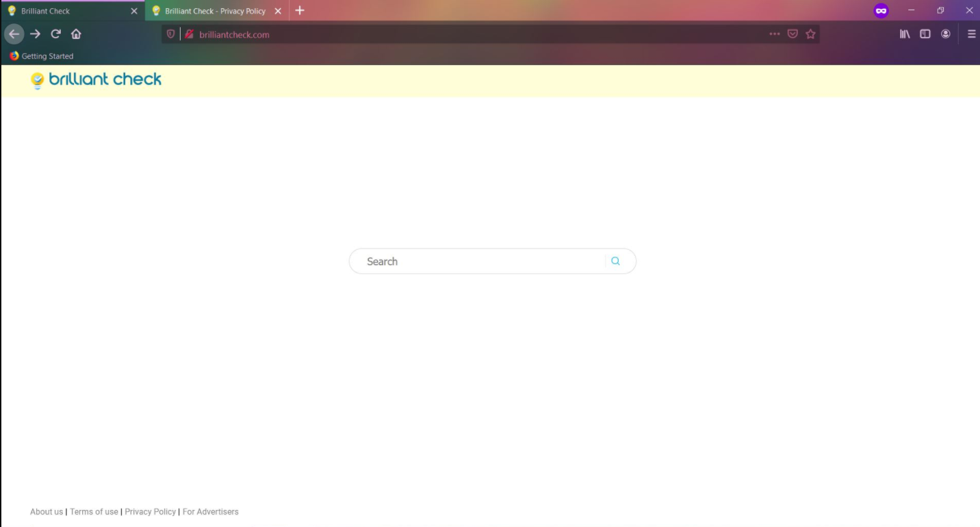Save page to Pocket
This screenshot has height=527, width=980.
point(792,34)
